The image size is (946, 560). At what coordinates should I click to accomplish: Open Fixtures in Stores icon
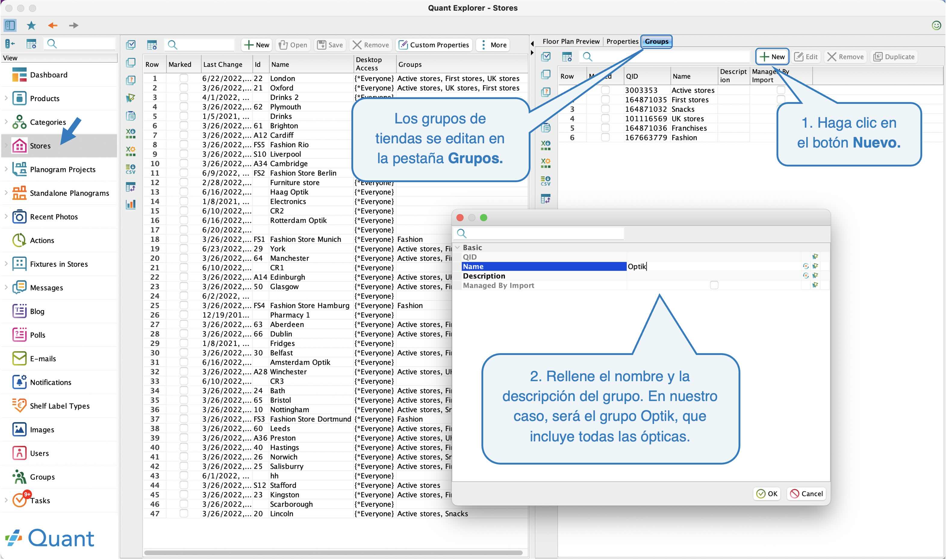tap(19, 264)
